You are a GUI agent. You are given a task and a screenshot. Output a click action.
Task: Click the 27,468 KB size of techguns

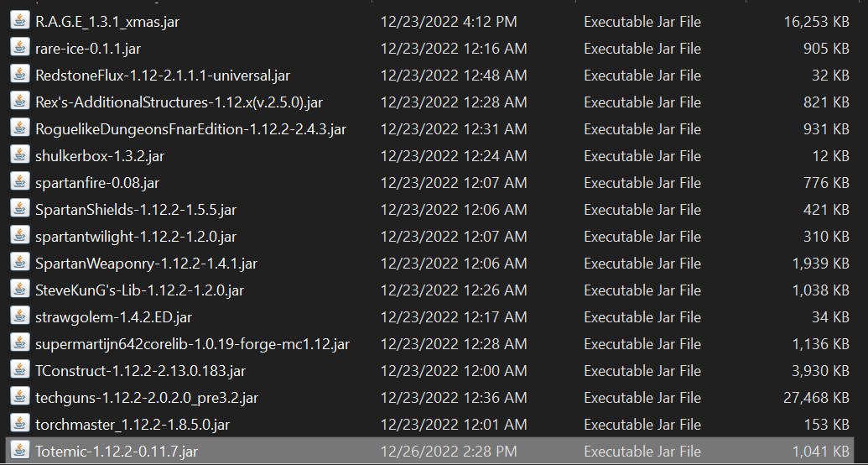click(816, 398)
